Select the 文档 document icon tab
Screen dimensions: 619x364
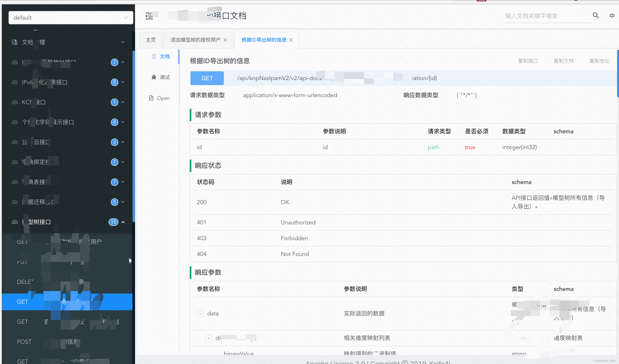coord(154,57)
